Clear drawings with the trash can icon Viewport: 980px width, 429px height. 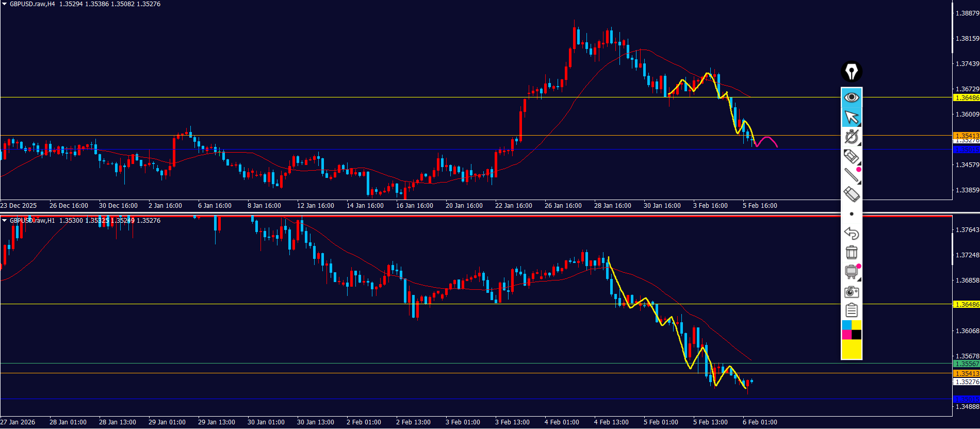[852, 252]
